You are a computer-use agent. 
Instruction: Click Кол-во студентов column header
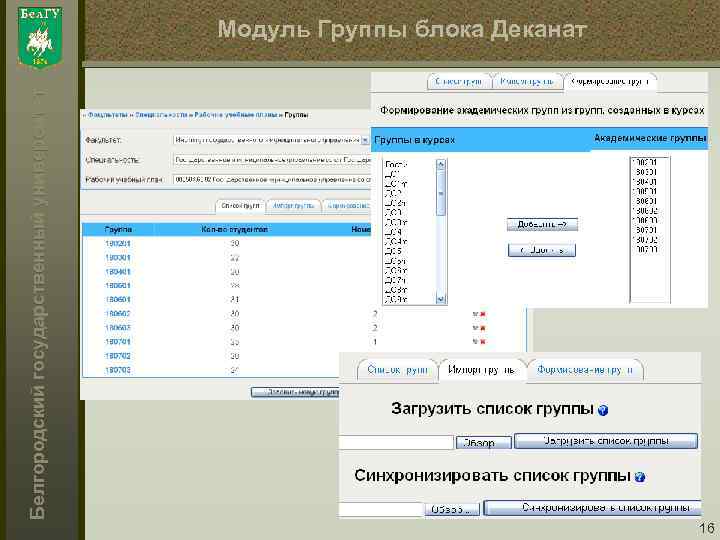(234, 229)
